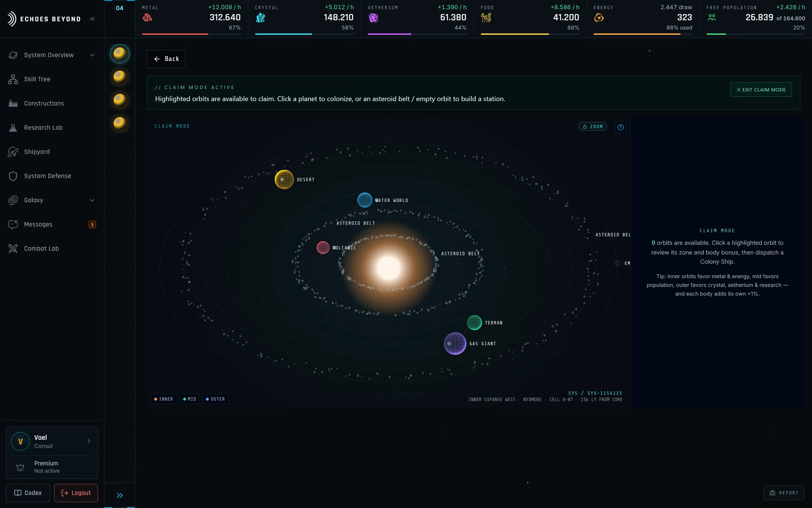Select the Terran planet

475,323
